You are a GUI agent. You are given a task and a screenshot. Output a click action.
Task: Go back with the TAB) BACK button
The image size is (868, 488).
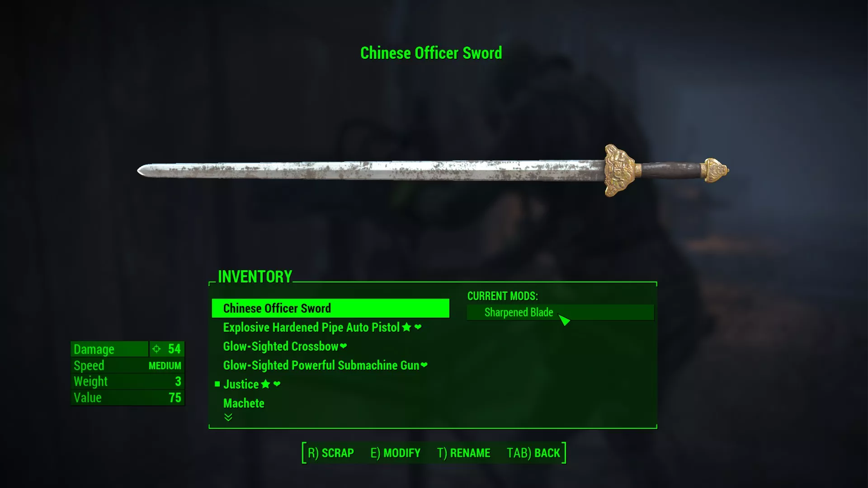coord(533,453)
